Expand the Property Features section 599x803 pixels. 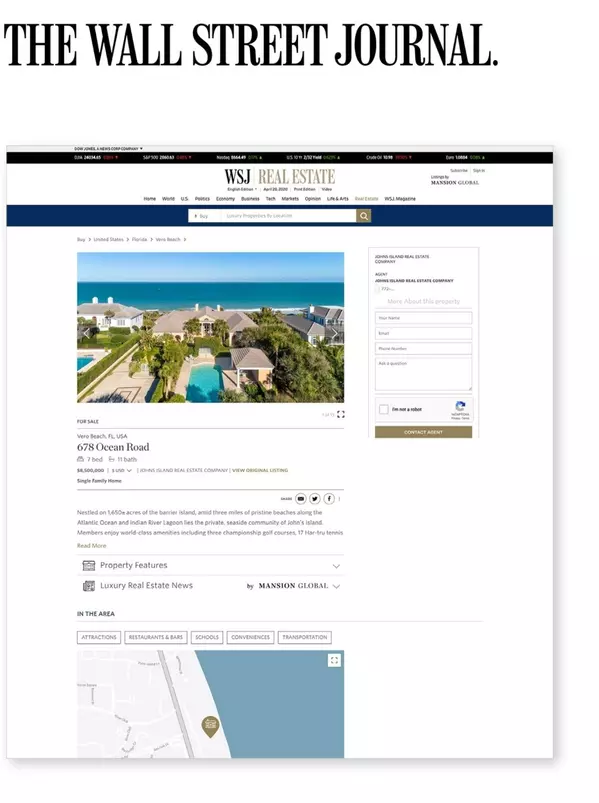pos(210,565)
